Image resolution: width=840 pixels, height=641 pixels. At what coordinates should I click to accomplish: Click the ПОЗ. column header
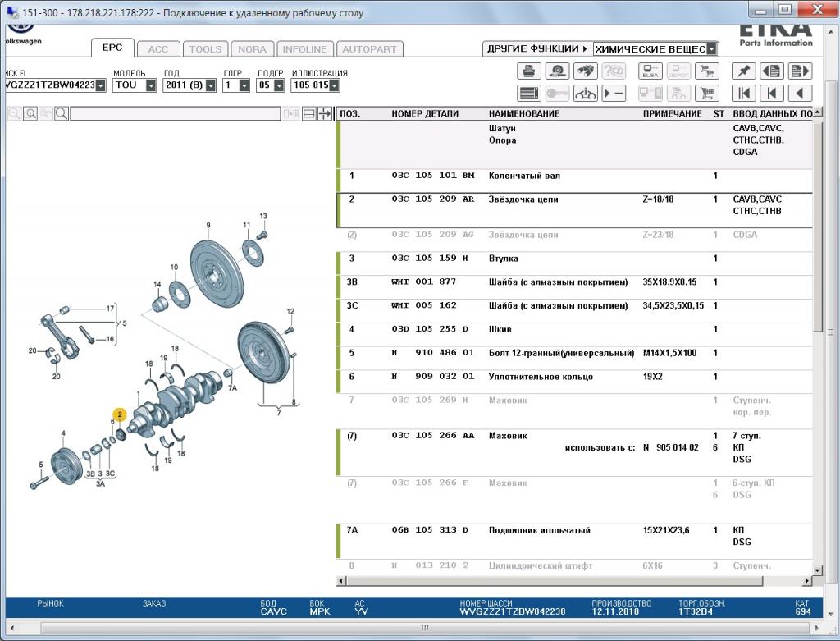[350, 113]
